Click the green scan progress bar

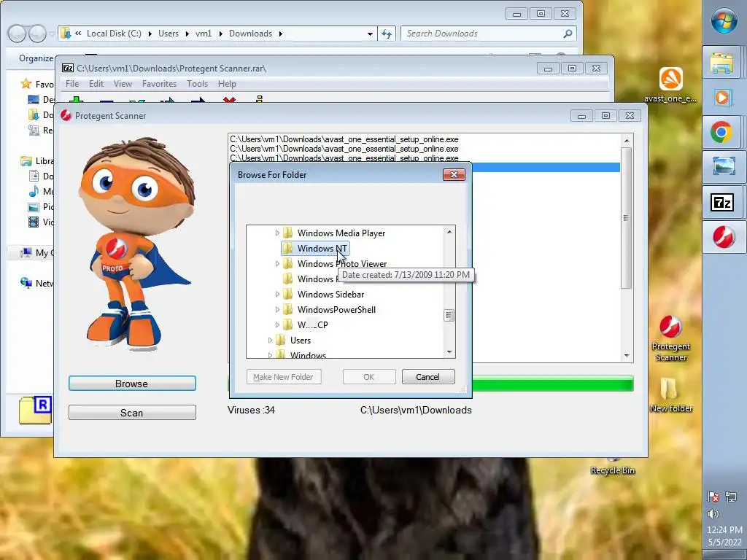coord(553,384)
